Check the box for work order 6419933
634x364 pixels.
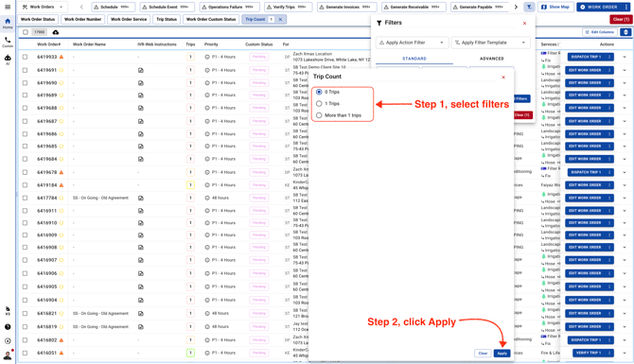25,57
